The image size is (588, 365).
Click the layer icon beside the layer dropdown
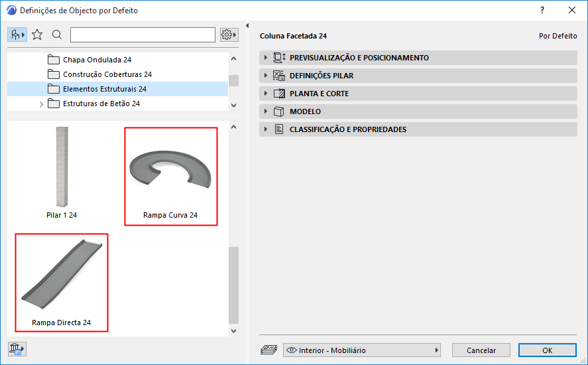(268, 350)
